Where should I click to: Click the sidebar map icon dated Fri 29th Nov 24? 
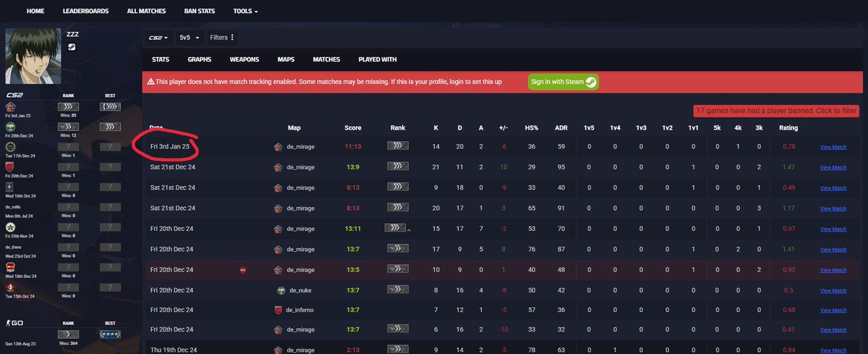(12, 227)
